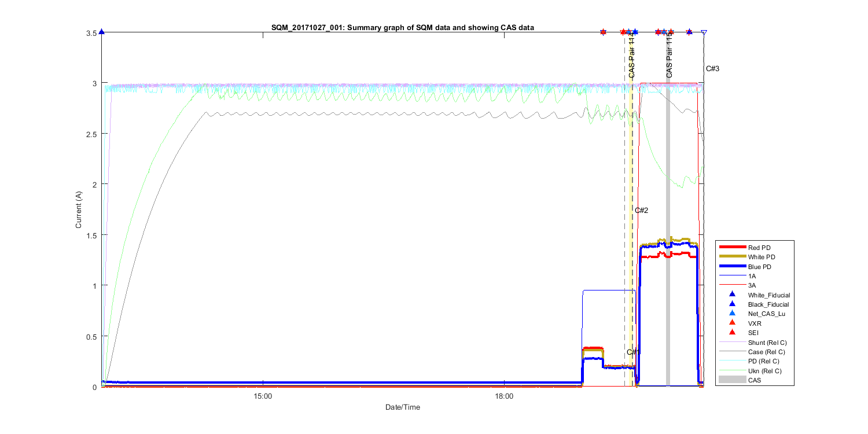The width and height of the screenshot is (868, 434).
Task: Select the Shunt (Rel C) legend entry
Action: (768, 342)
